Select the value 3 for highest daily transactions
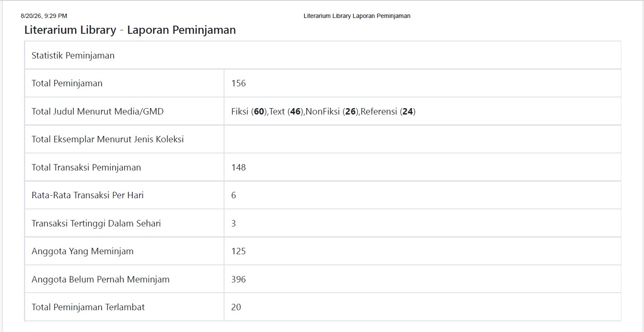The image size is (644, 332). point(233,223)
